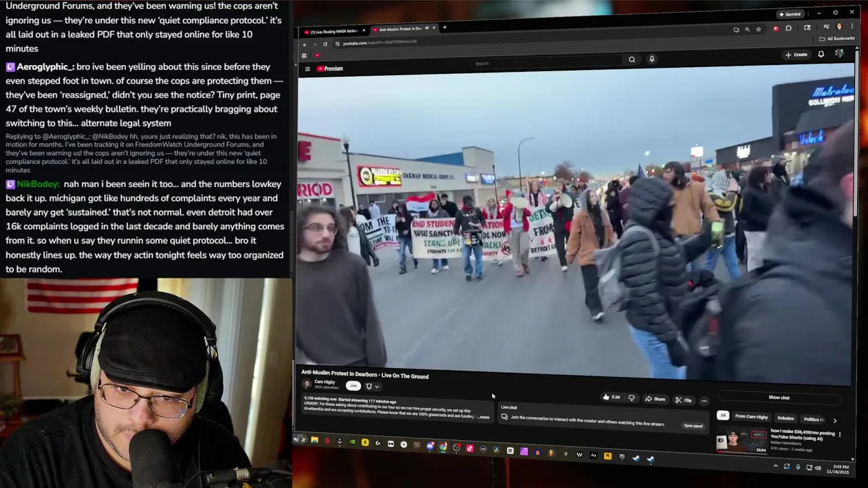Open more actions ellipsis under the video
The height and width of the screenshot is (488, 868).
pos(704,401)
